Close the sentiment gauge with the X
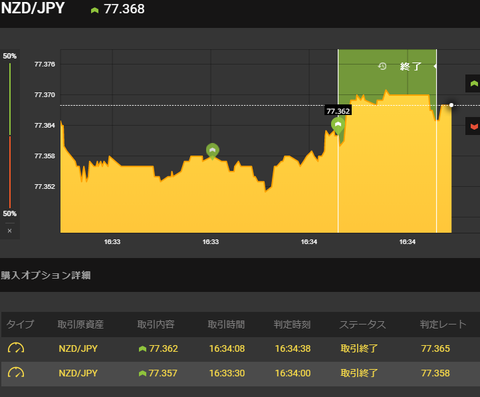The width and height of the screenshot is (480, 397). (x=10, y=231)
